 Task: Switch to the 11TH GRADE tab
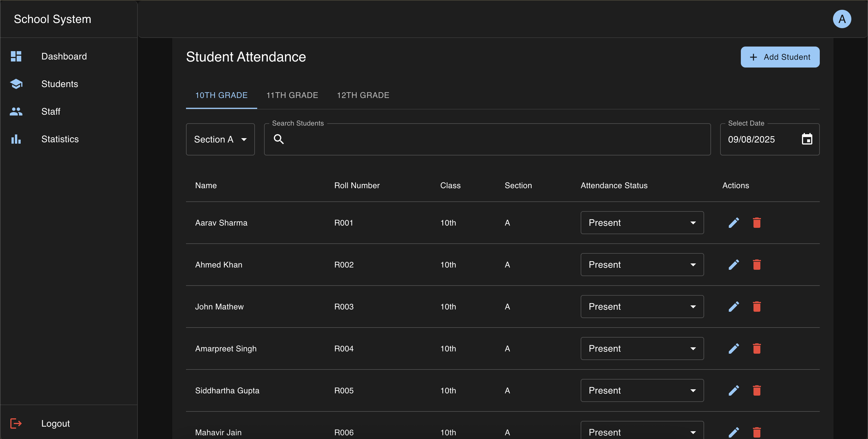click(x=292, y=95)
